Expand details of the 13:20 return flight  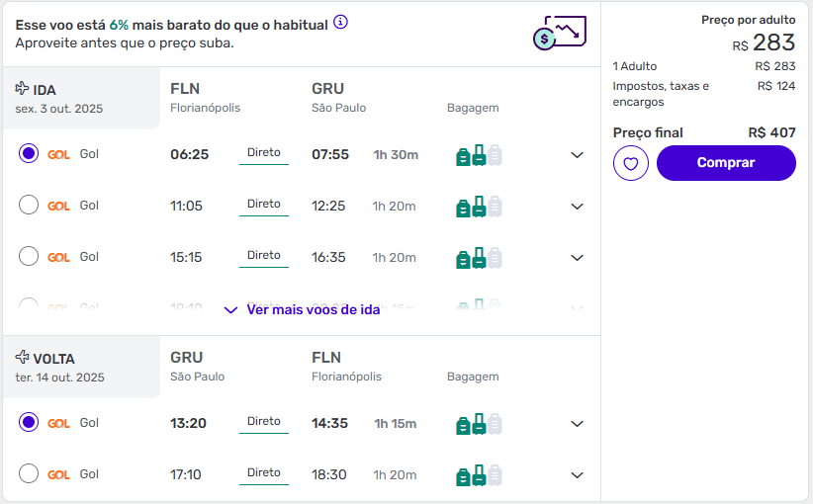point(577,424)
